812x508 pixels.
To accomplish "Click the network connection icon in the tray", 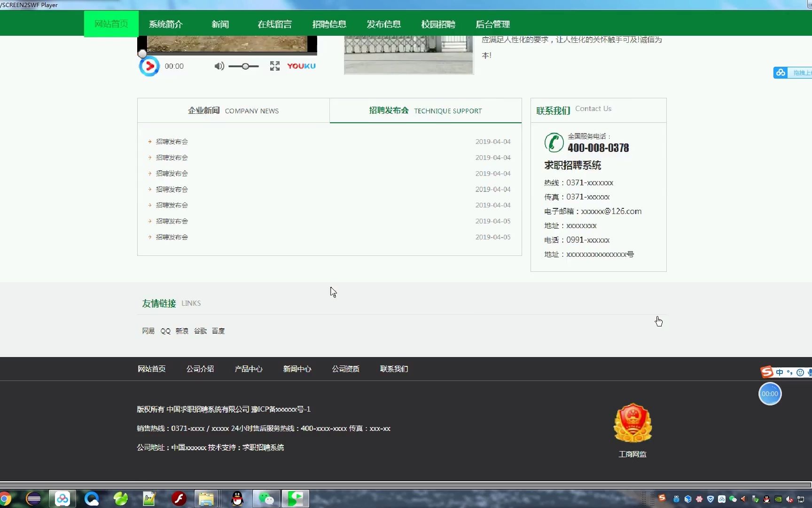I will click(x=801, y=499).
